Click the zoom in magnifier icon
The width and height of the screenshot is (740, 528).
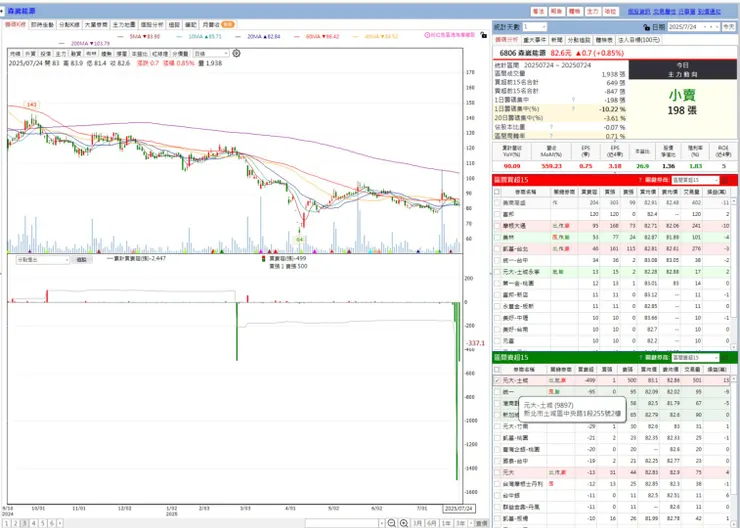[x=404, y=523]
